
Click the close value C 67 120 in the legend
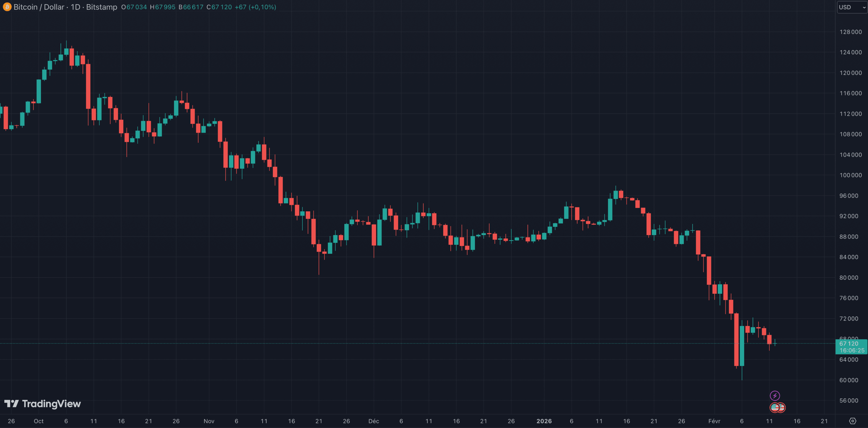click(218, 7)
